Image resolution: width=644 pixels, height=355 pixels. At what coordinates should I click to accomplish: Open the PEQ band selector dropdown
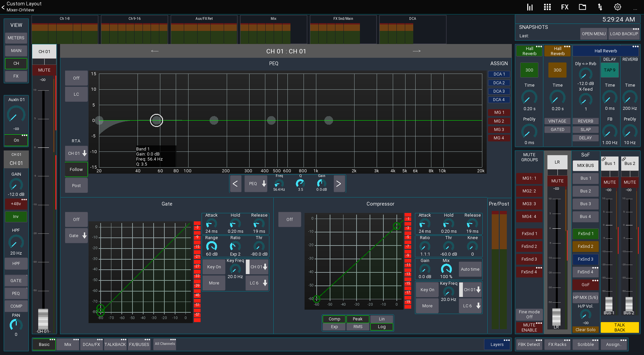coord(256,183)
